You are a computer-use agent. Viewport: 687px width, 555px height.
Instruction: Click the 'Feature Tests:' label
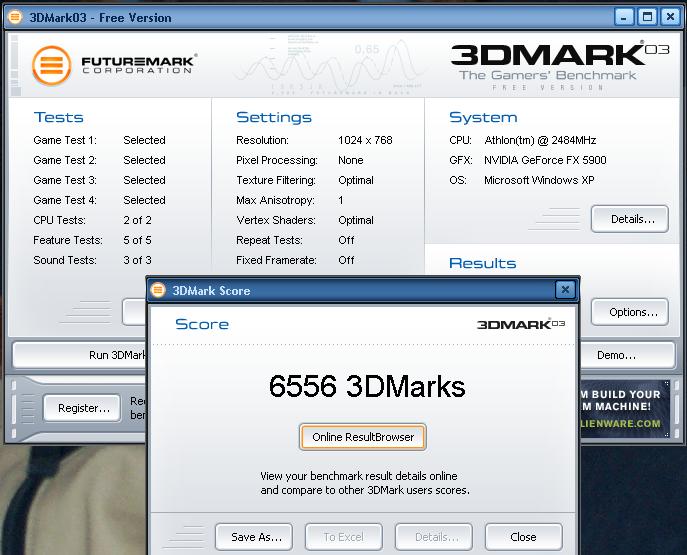point(68,240)
